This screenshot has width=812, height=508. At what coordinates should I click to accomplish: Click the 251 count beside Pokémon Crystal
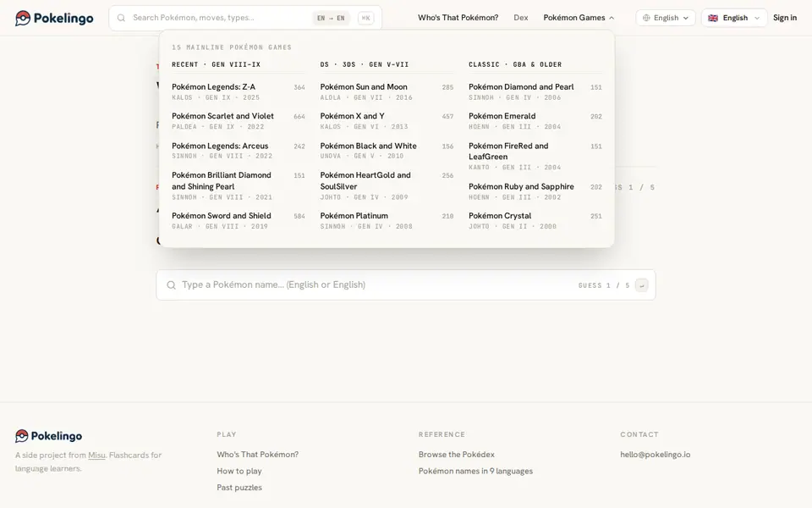click(596, 216)
